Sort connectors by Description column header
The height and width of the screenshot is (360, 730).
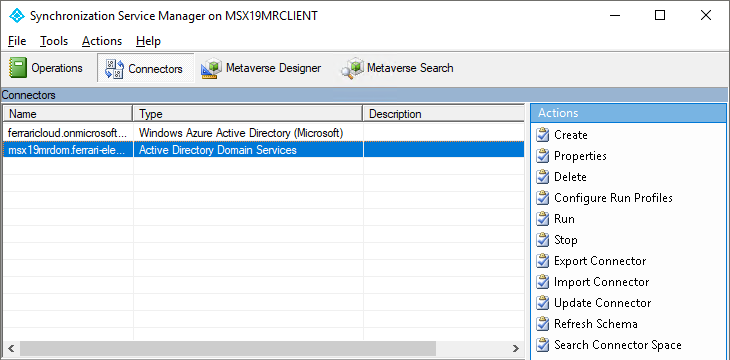click(x=443, y=114)
